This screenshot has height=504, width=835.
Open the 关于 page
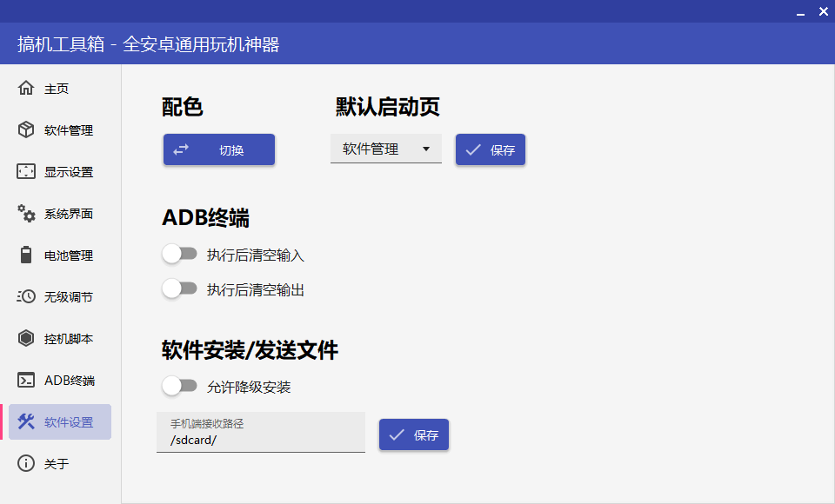coord(57,463)
